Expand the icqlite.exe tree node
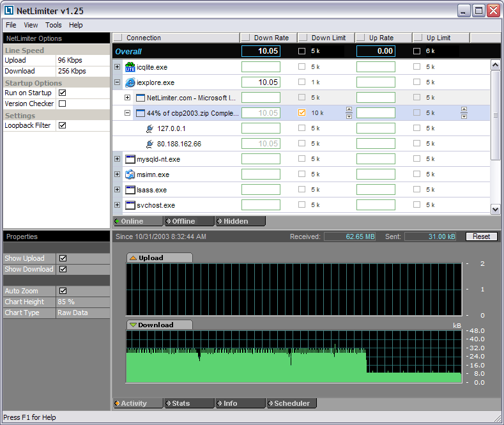This screenshot has height=425, width=504. (x=118, y=67)
